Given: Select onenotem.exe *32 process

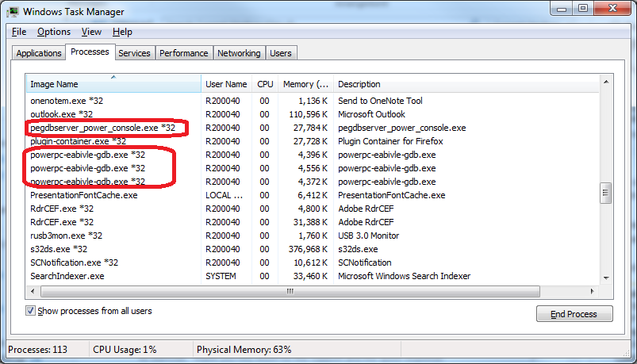Looking at the screenshot, I should pos(67,101).
